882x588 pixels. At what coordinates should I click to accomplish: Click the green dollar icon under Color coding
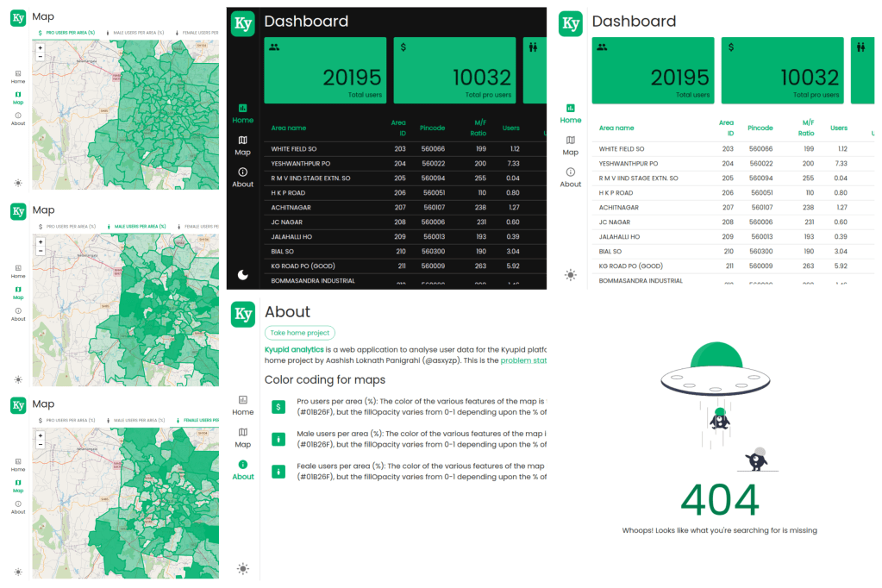click(x=278, y=407)
